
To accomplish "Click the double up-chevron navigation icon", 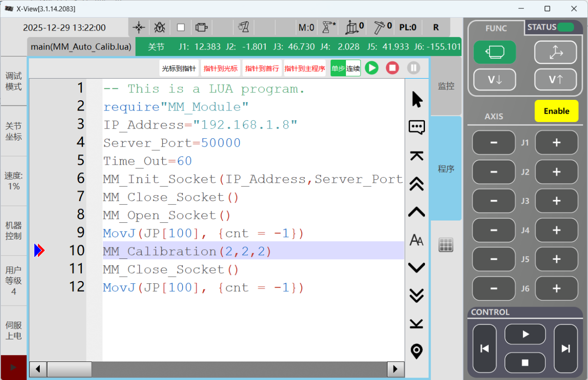I will (416, 184).
